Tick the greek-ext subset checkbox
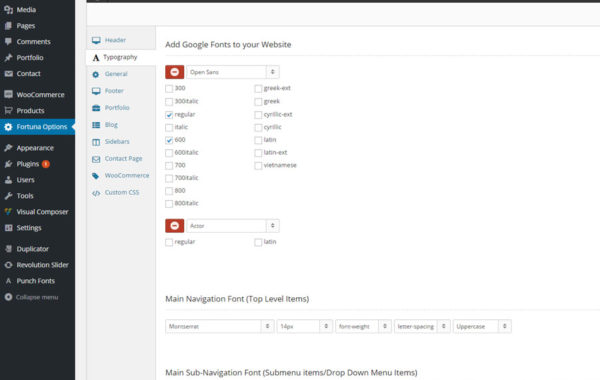The height and width of the screenshot is (380, 600). [258, 89]
